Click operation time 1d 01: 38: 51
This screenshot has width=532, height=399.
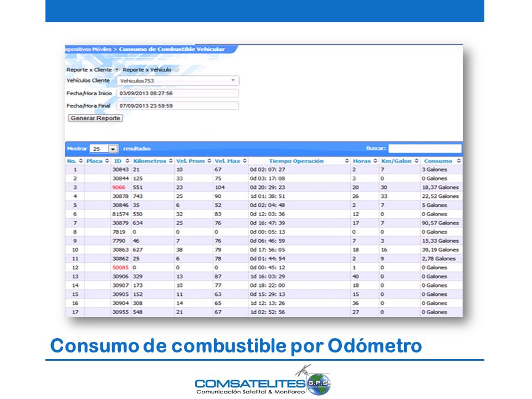tap(267, 196)
